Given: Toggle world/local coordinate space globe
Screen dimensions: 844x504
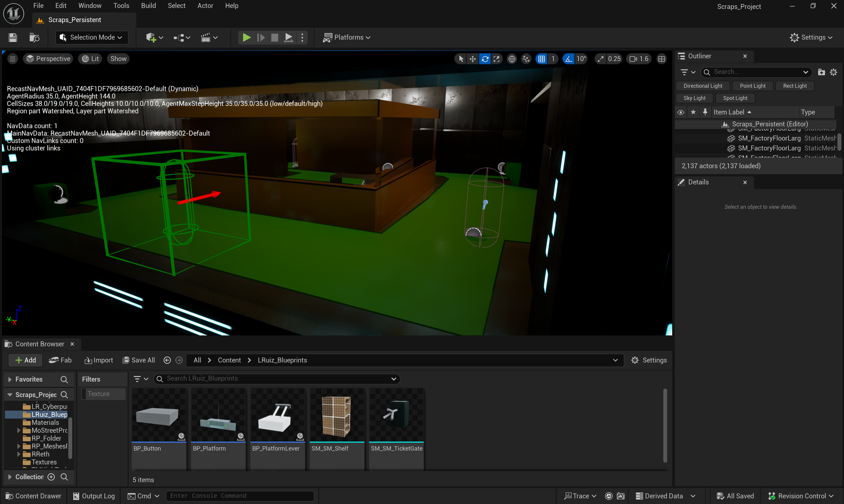Looking at the screenshot, I should [512, 59].
